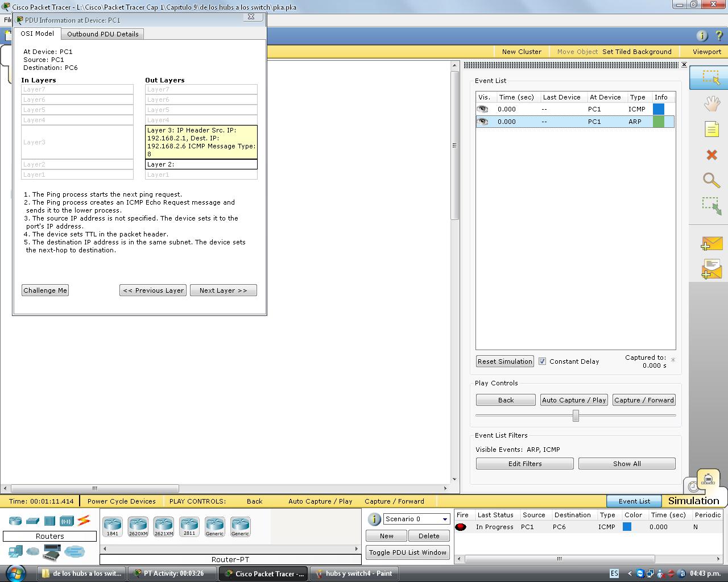Click the simulation speed slider handle
728x582 pixels.
576,416
